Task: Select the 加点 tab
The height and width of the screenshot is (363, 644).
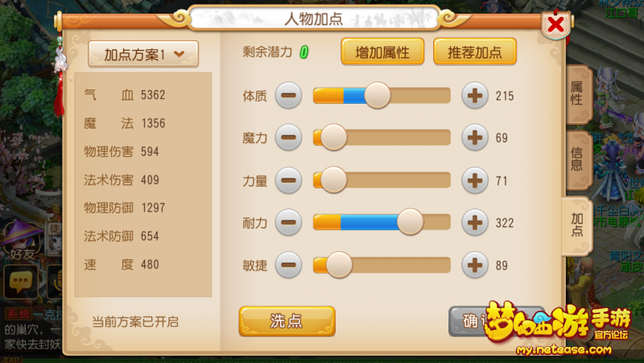Action: coord(576,225)
